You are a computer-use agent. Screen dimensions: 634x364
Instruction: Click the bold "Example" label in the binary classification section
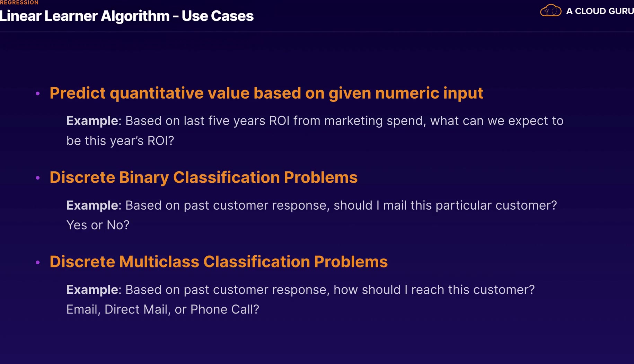pyautogui.click(x=92, y=205)
